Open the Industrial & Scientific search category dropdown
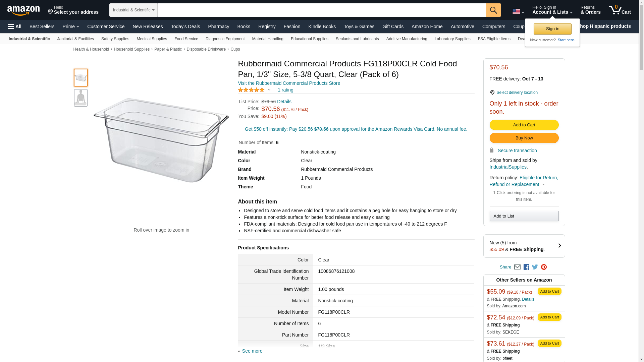644x362 pixels. click(133, 10)
